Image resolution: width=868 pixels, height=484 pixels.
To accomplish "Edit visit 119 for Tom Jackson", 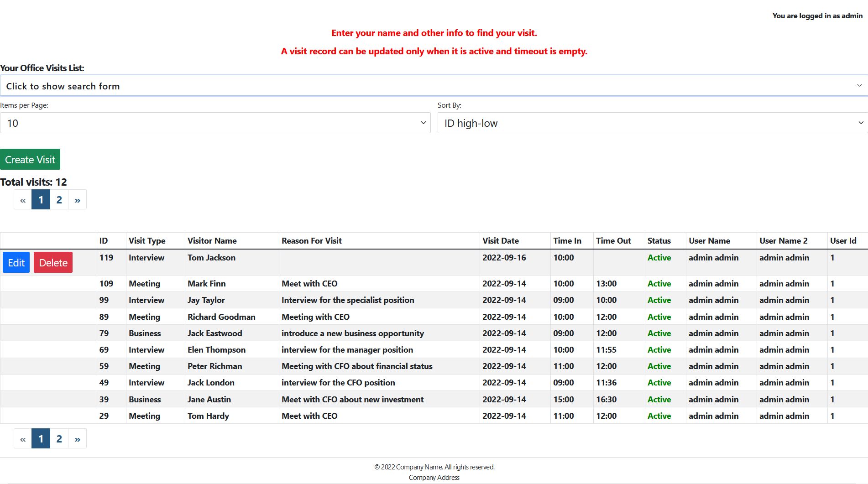I will click(x=16, y=263).
